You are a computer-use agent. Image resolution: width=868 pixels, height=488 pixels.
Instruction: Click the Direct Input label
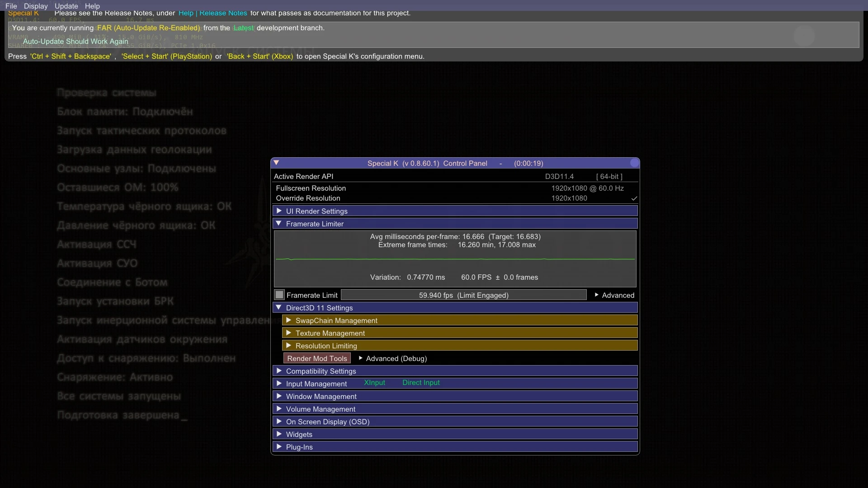point(421,383)
